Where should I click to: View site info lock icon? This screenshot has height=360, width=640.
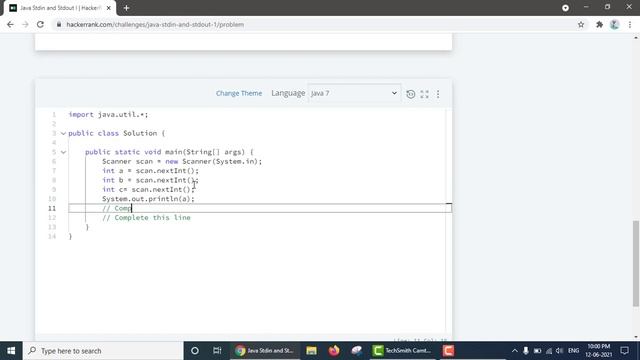[x=59, y=24]
